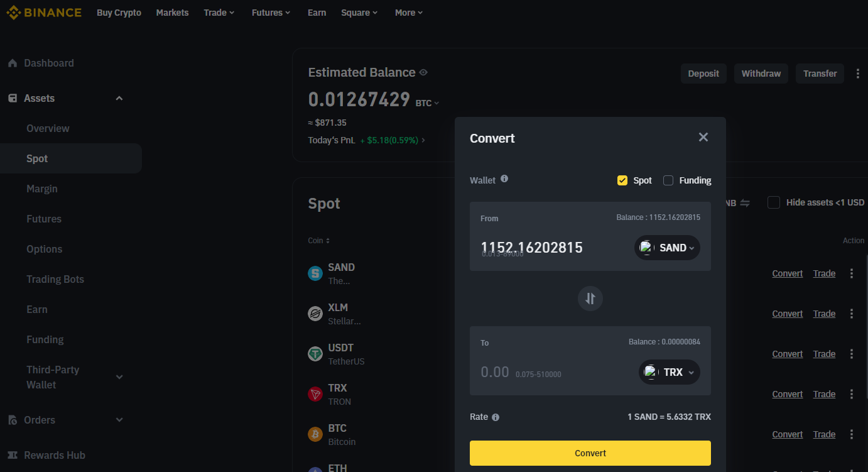Open more actions for USDT row
The width and height of the screenshot is (868, 472).
[x=852, y=354]
